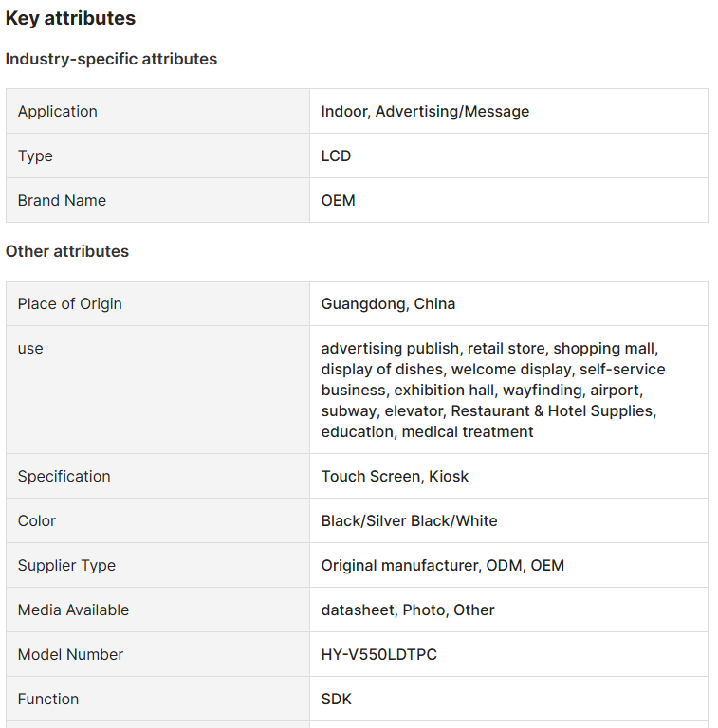
Task: Click the LCD value cell
Action: click(x=336, y=155)
